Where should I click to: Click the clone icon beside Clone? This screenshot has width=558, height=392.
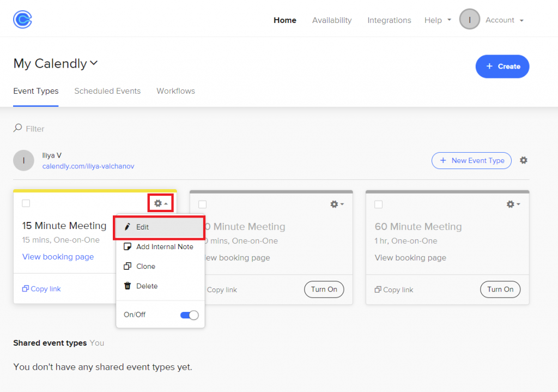point(128,266)
